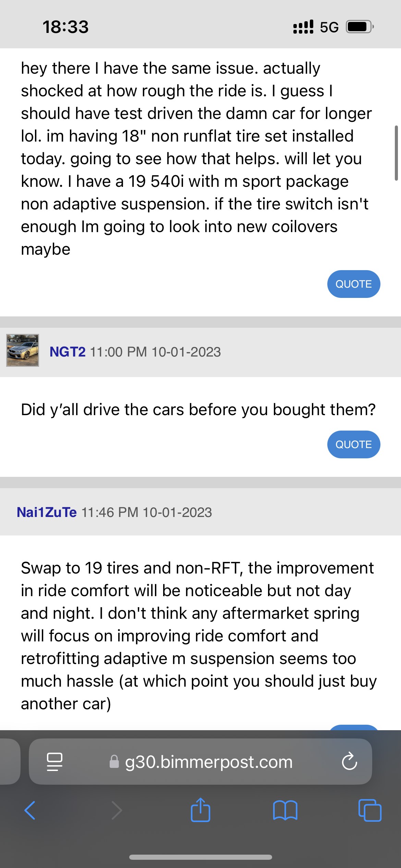Image resolution: width=401 pixels, height=868 pixels.
Task: Tap the 5G signal indicator
Action: coord(329,27)
